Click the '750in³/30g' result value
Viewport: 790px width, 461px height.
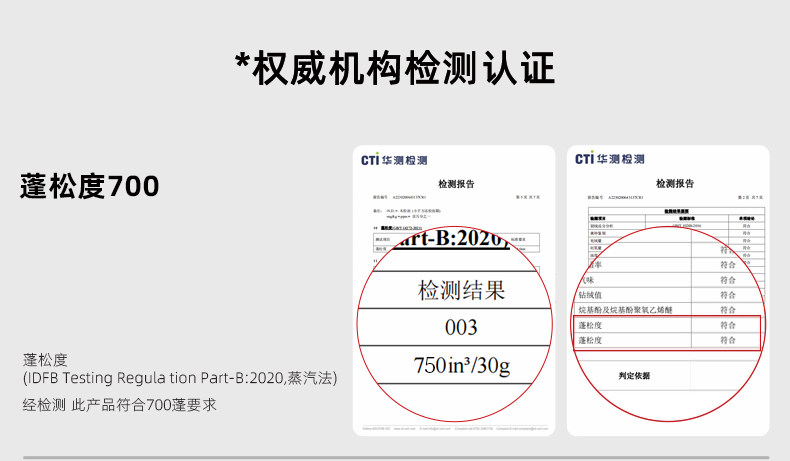(461, 364)
